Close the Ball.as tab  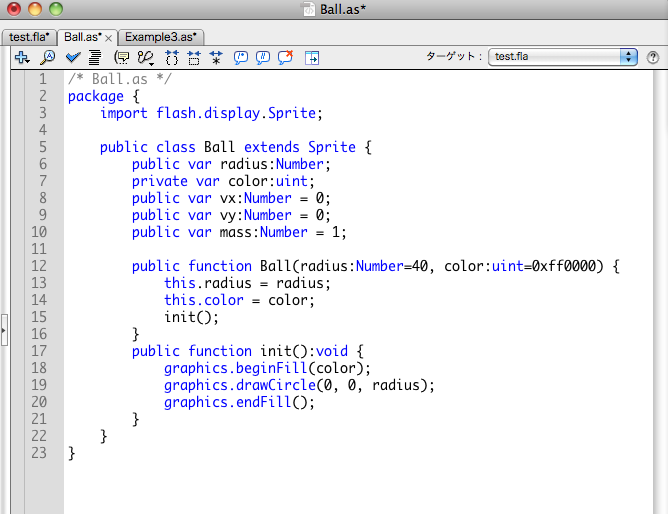click(109, 37)
